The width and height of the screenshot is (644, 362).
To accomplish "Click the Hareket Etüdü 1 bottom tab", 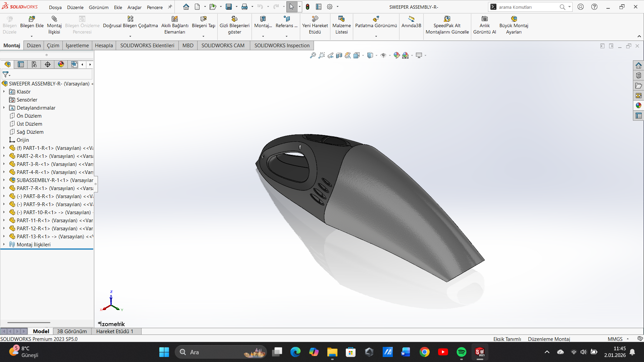I will pos(115,331).
